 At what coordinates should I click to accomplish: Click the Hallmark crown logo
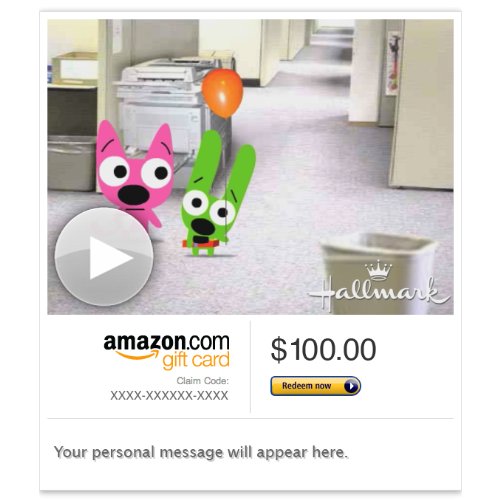378,270
